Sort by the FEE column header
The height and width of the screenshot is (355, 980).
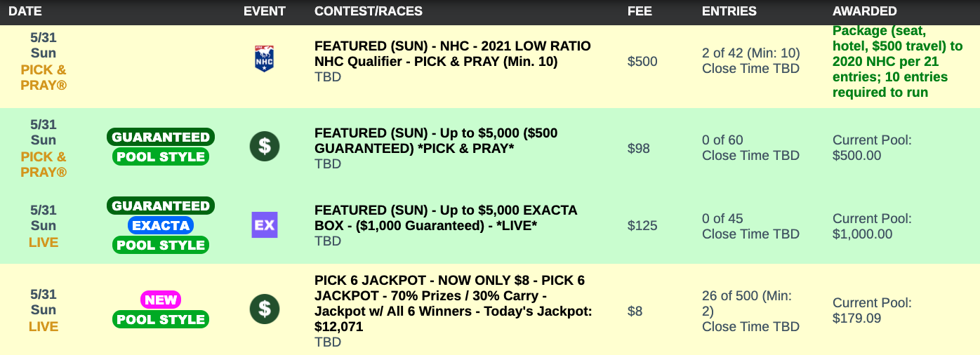click(639, 11)
